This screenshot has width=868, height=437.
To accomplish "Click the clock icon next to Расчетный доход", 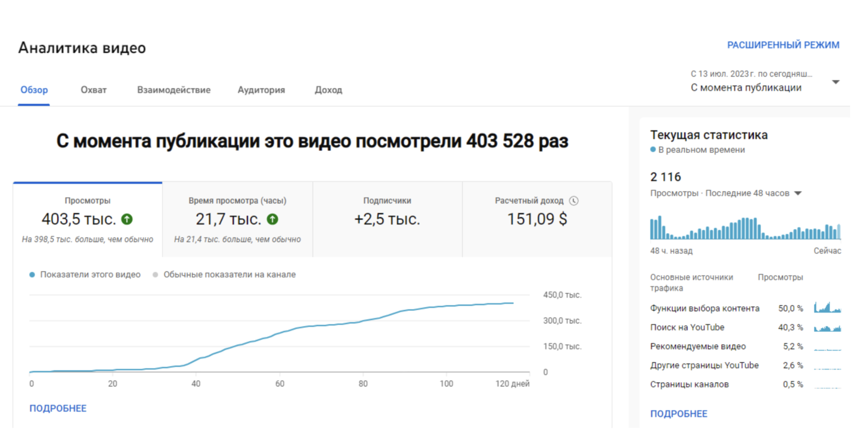I will [x=574, y=201].
